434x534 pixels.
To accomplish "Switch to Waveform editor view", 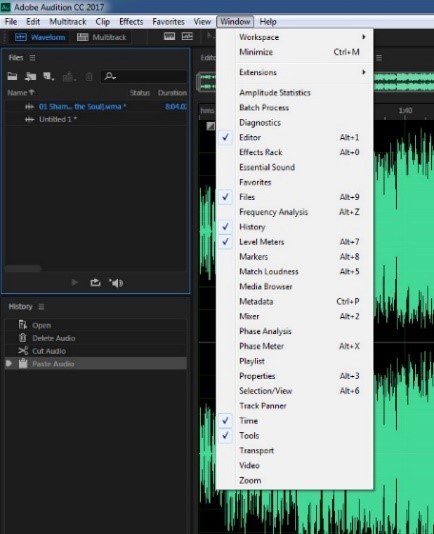I will pyautogui.click(x=40, y=37).
